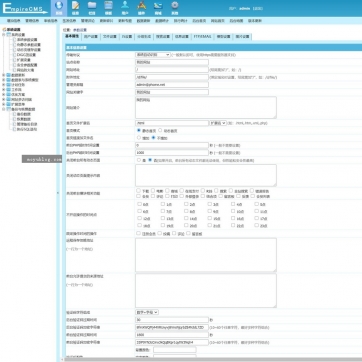Open the 信息 notepad-and-pencil icon

76,6
